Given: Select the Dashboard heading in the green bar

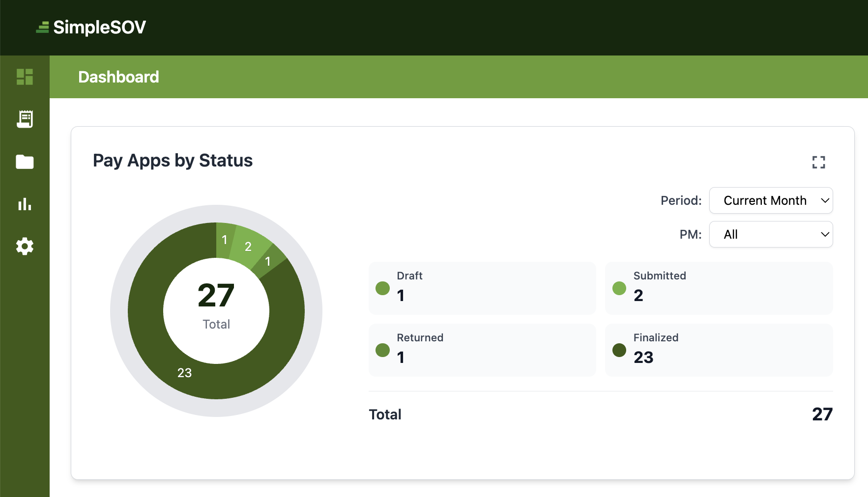Looking at the screenshot, I should pos(119,77).
